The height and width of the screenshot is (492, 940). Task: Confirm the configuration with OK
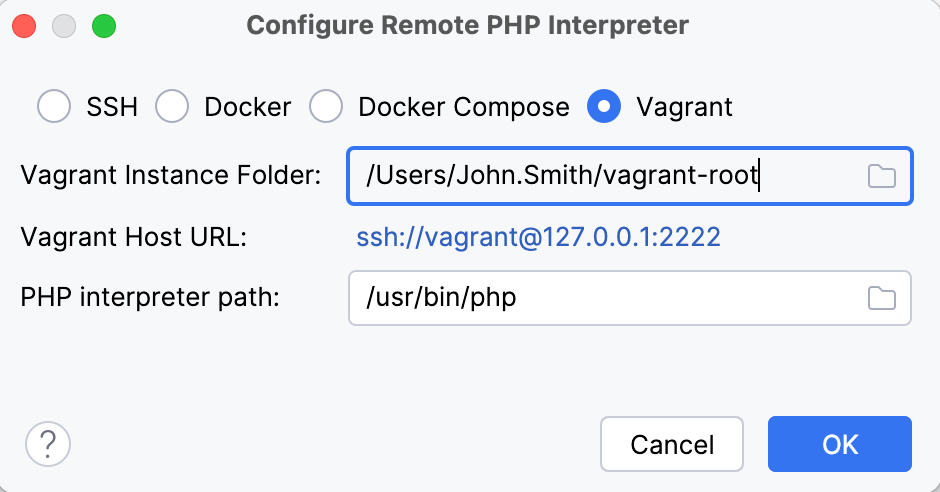[x=839, y=444]
